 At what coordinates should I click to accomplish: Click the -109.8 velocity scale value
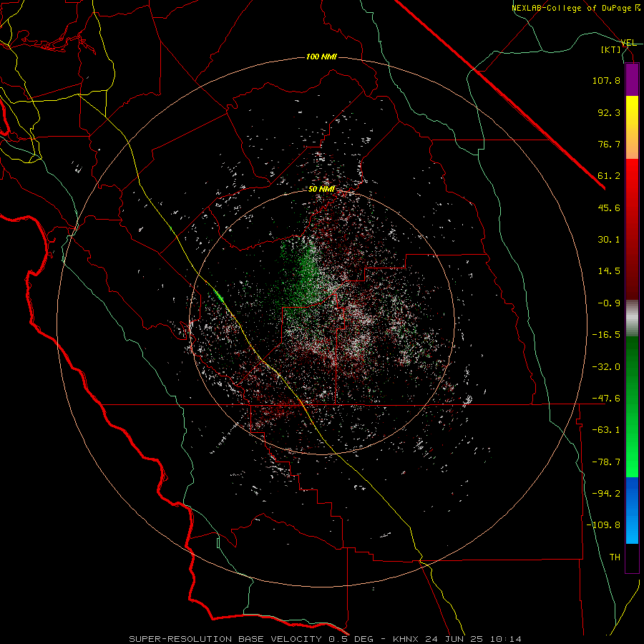603,525
